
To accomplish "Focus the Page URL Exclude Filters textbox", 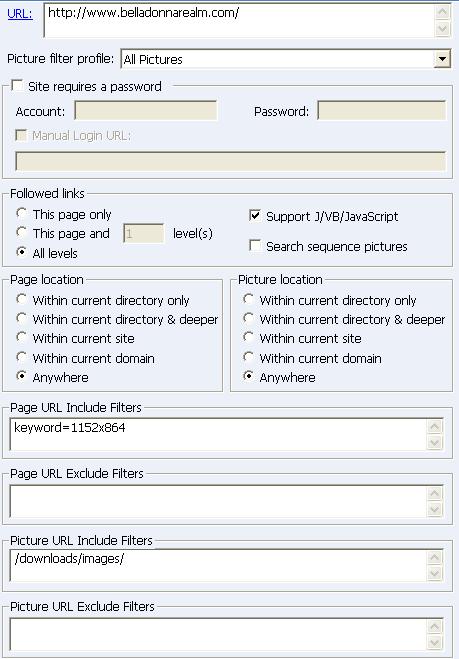I will (218, 501).
